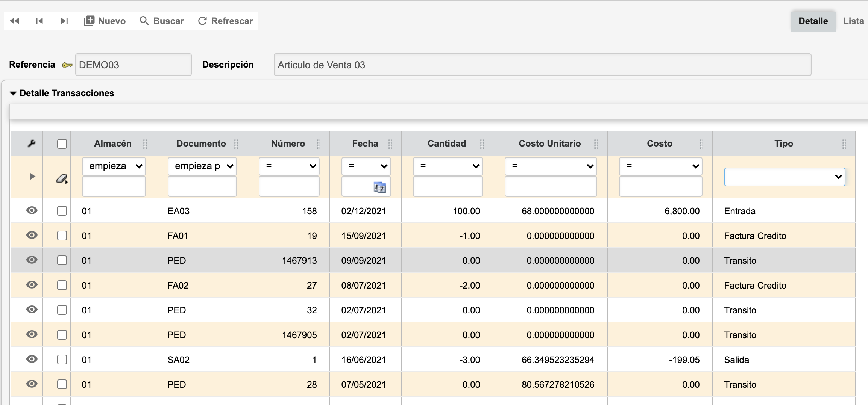Screen dimensions: 868x405
Task: Tick the select-all checkbox in header
Action: click(62, 144)
